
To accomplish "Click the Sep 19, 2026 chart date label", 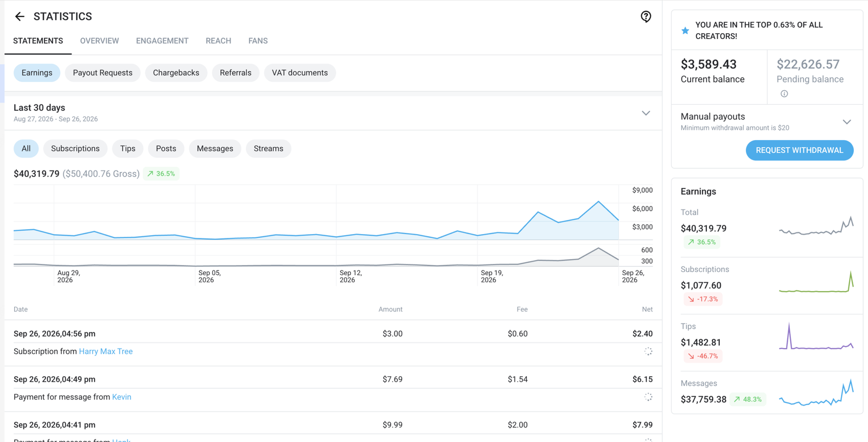I will 492,276.
